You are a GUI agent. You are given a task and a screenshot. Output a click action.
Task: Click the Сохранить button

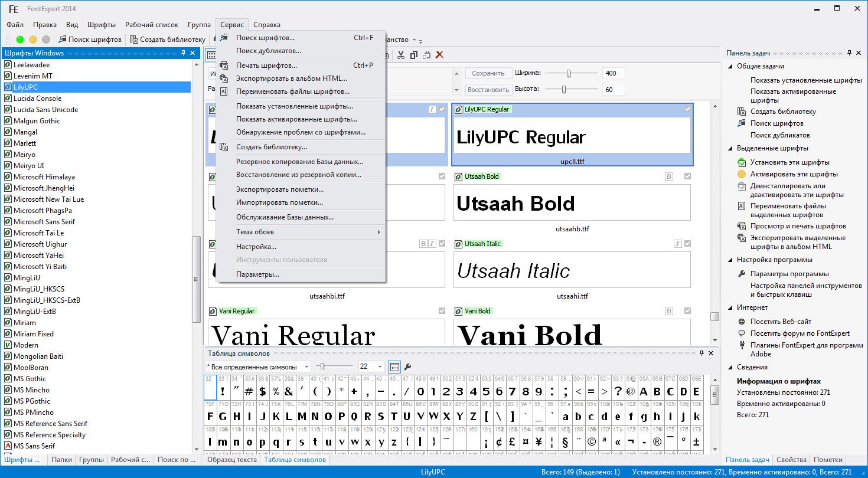(x=488, y=73)
